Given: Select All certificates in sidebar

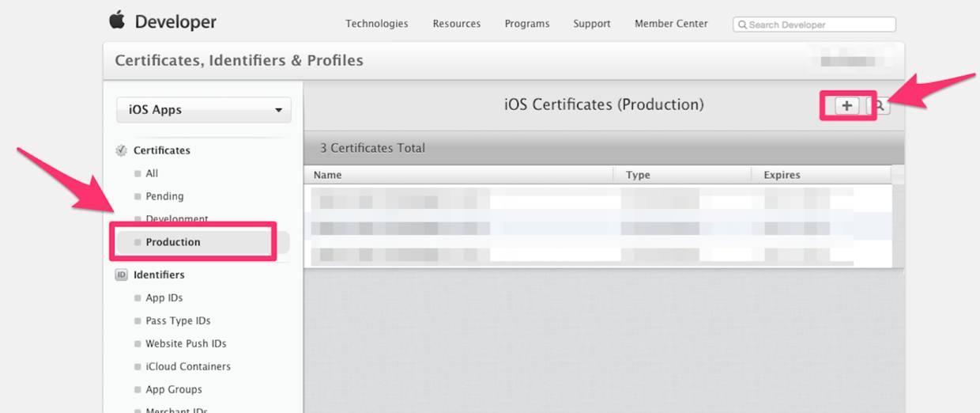Looking at the screenshot, I should [152, 173].
